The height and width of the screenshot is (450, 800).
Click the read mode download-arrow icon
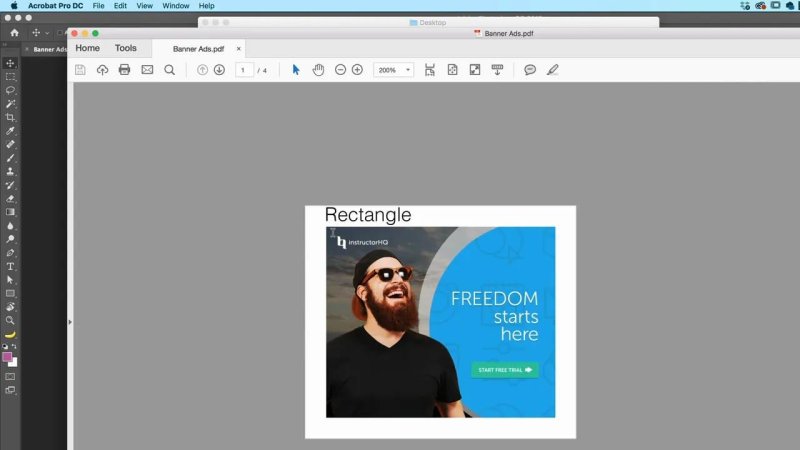(x=497, y=70)
